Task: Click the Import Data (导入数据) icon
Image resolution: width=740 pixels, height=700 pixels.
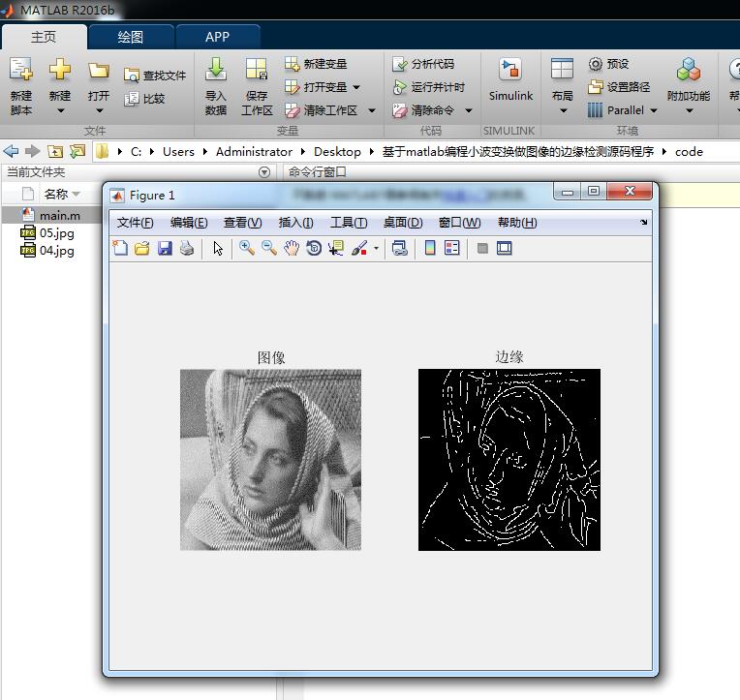Action: point(216,70)
